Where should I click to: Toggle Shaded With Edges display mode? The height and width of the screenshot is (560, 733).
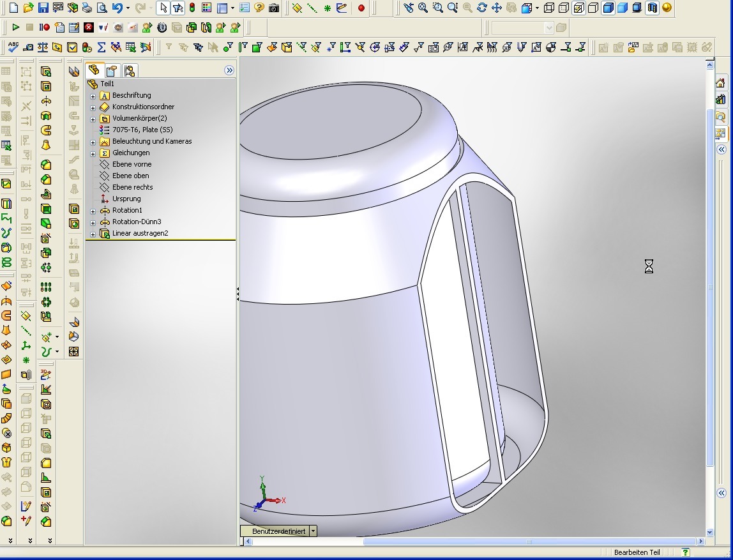[x=607, y=8]
